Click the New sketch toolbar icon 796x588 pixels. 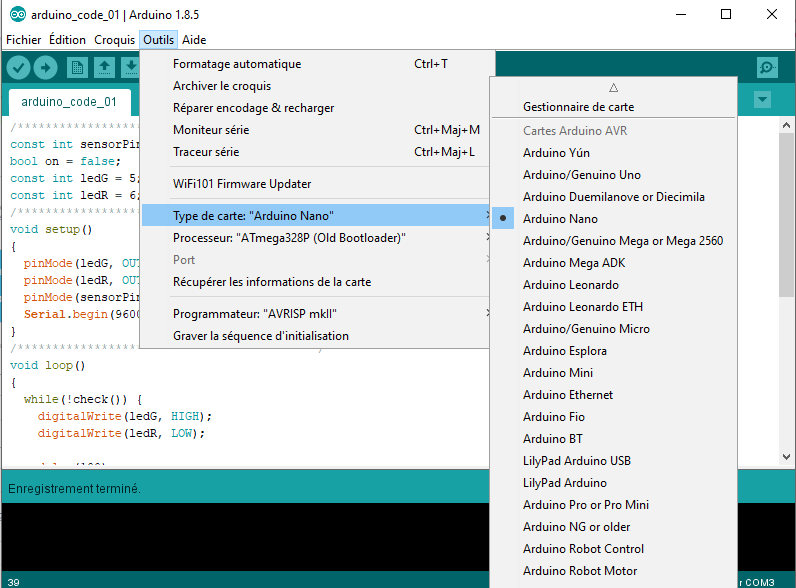pos(77,68)
